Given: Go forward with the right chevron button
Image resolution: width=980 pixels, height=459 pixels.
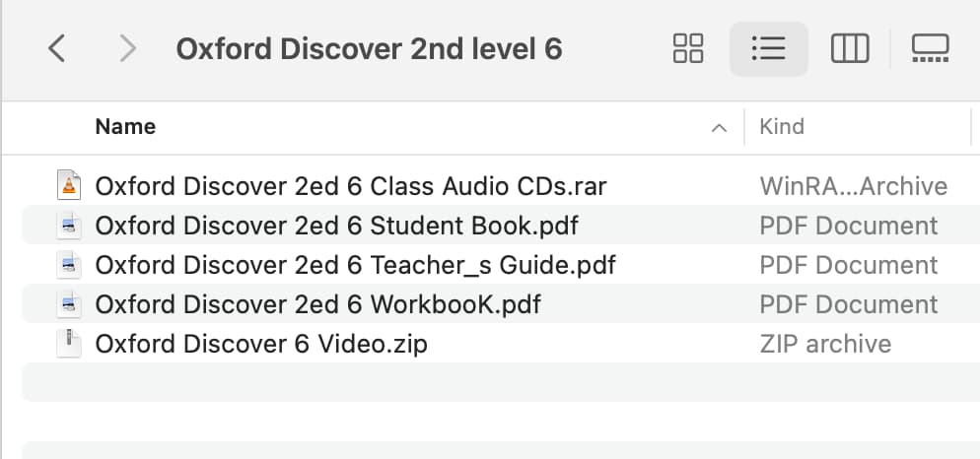Looking at the screenshot, I should coord(127,48).
